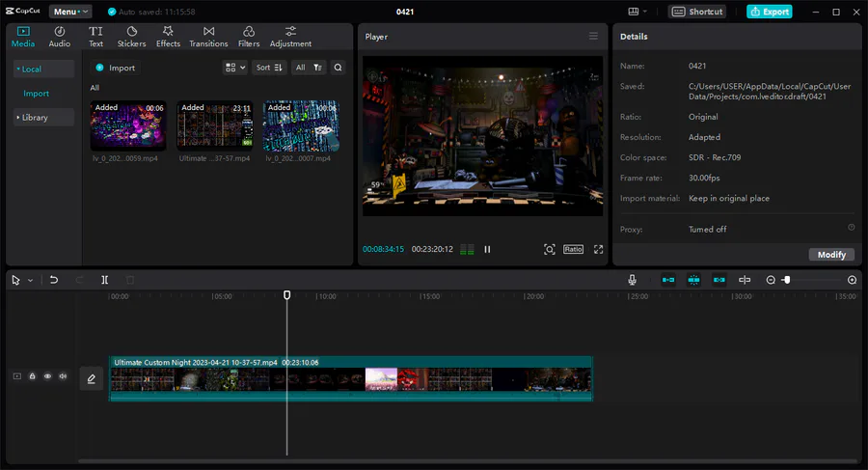868x470 pixels.
Task: Toggle clip linkage
Action: click(x=719, y=280)
